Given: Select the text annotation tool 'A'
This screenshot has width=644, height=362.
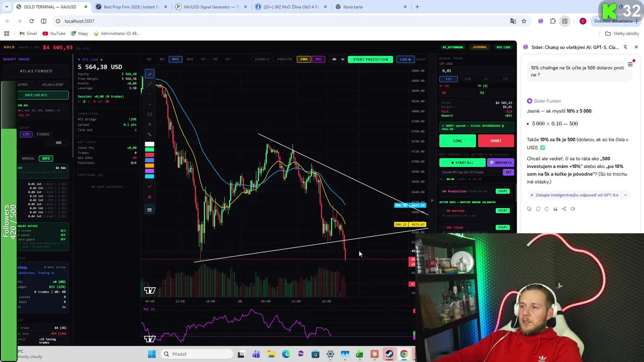Looking at the screenshot, I should [149, 124].
